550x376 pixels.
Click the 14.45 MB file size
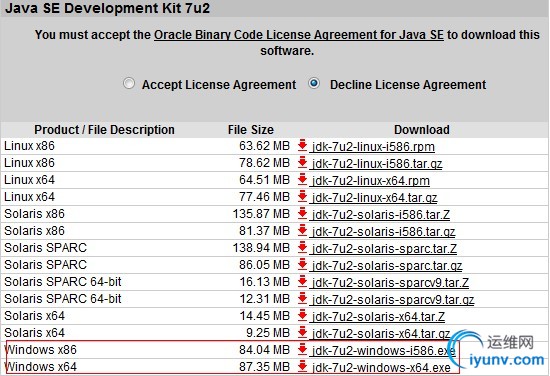click(x=264, y=316)
